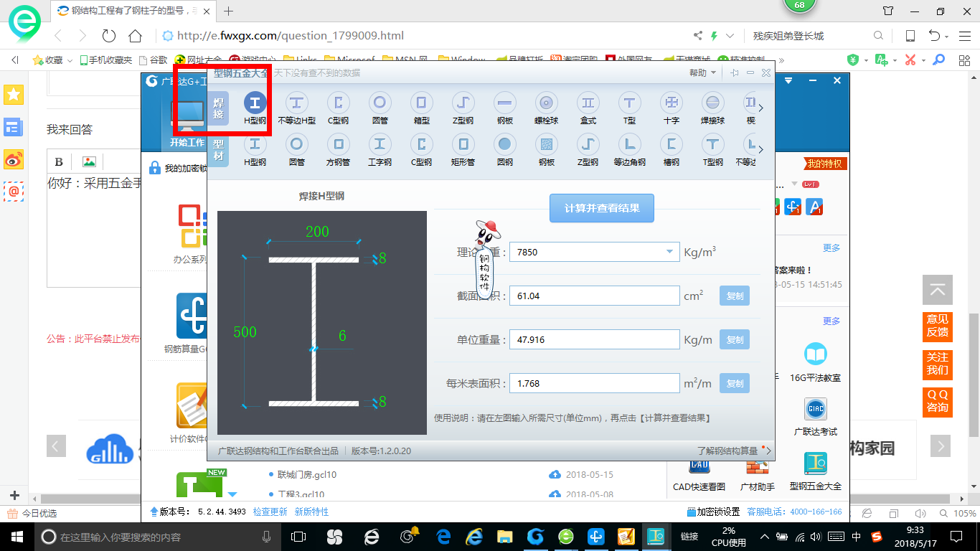
Task: Click 检查更新 in the 广联达 window
Action: point(270,512)
